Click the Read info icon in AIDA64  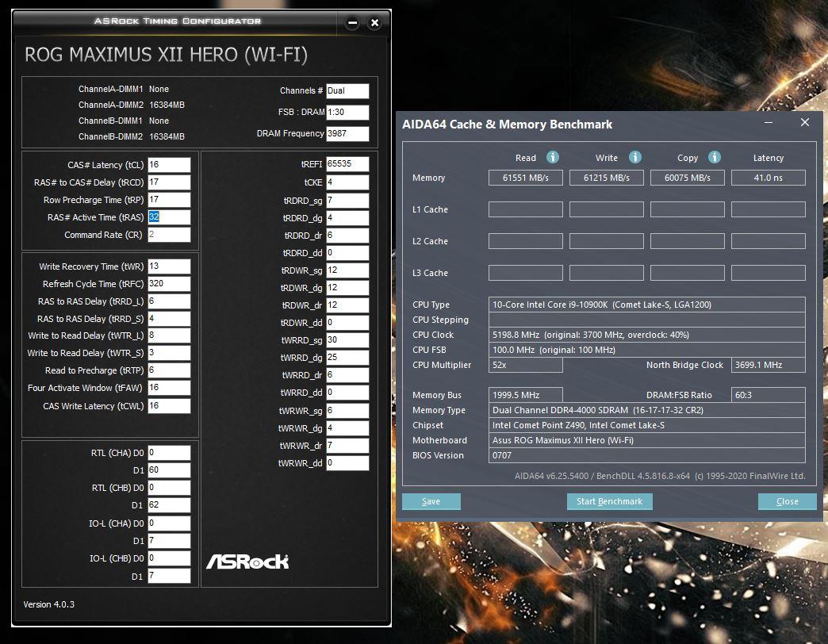pyautogui.click(x=552, y=157)
